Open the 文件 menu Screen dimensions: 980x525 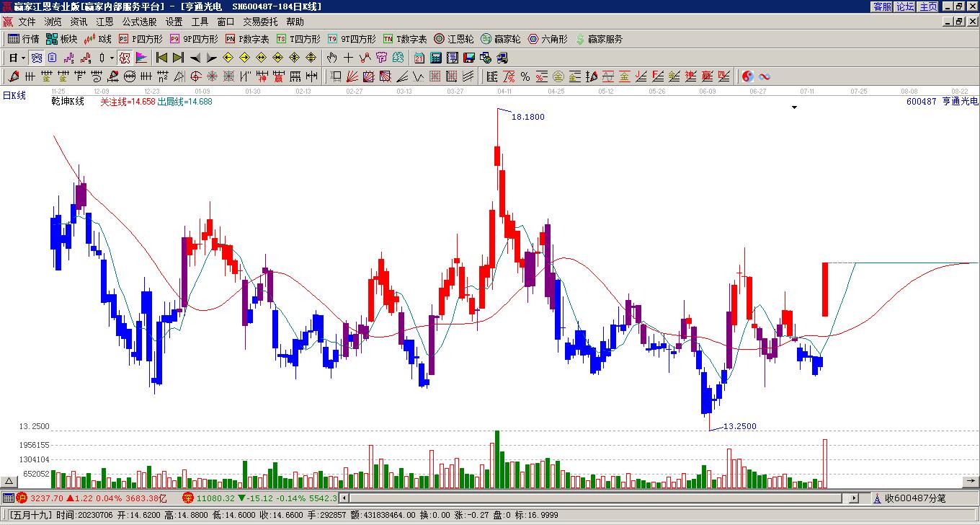[x=27, y=22]
